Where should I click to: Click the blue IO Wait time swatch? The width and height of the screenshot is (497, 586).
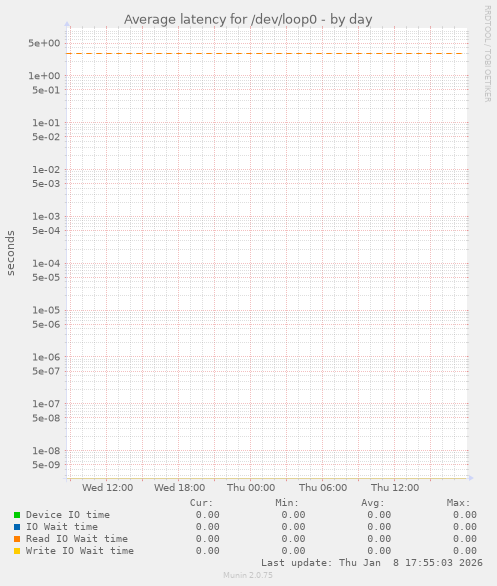(x=17, y=527)
